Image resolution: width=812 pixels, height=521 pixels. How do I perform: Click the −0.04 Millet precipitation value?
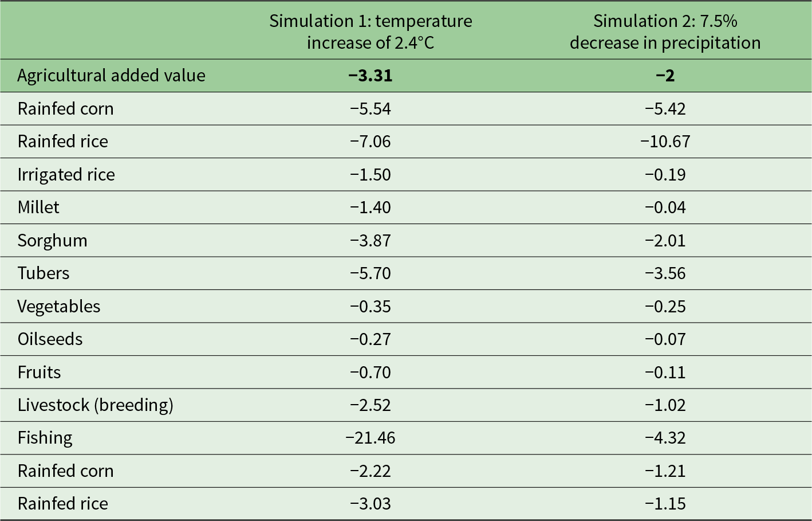[x=665, y=207]
